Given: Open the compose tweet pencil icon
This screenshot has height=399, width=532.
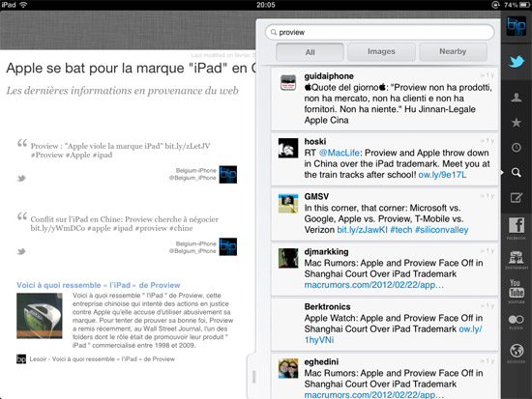Looking at the screenshot, I should coord(517,197).
